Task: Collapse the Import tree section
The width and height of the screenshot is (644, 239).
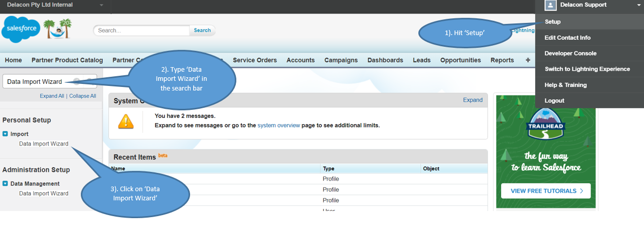Action: tap(5, 134)
